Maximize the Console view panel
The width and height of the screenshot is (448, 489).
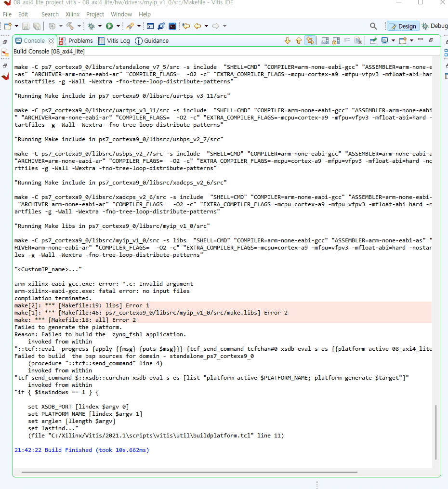[x=432, y=40]
